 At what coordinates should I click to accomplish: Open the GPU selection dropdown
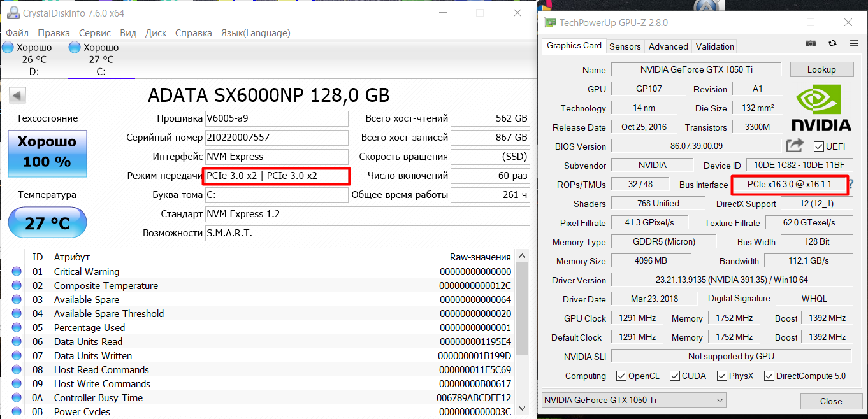[633, 400]
